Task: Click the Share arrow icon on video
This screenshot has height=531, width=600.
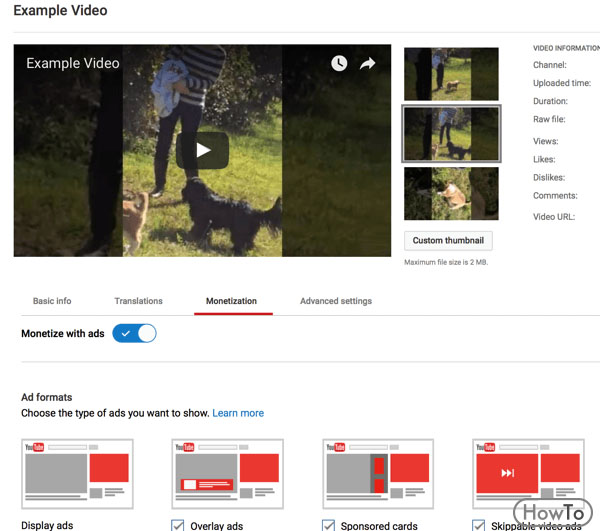Action: pyautogui.click(x=367, y=64)
